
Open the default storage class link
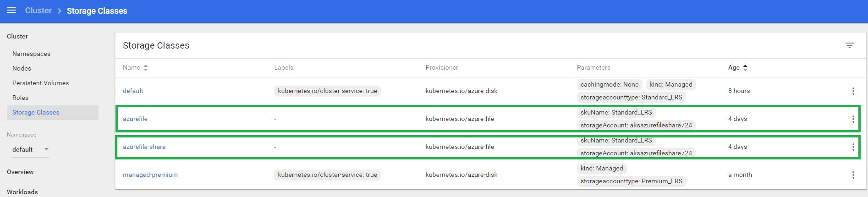[x=133, y=91]
